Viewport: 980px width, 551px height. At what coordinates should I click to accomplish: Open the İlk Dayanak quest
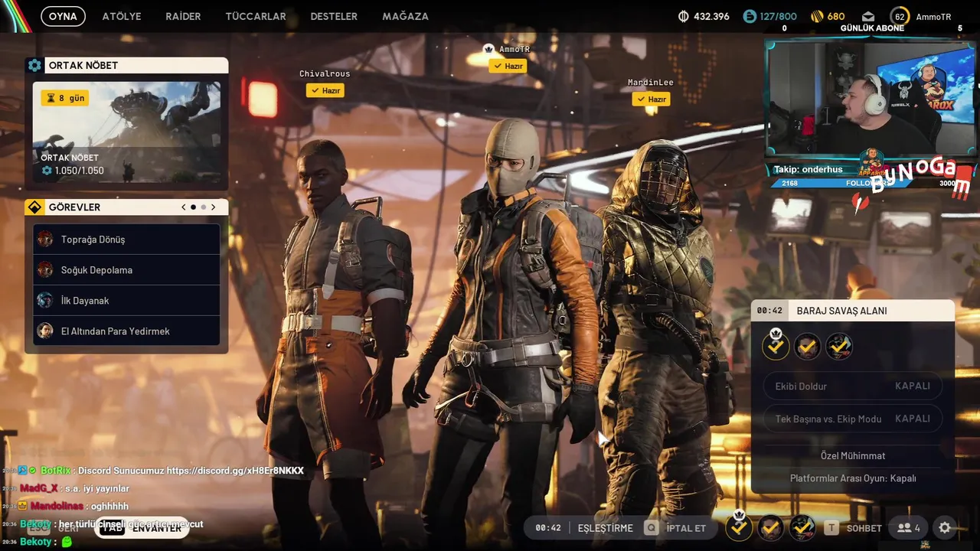(x=126, y=300)
